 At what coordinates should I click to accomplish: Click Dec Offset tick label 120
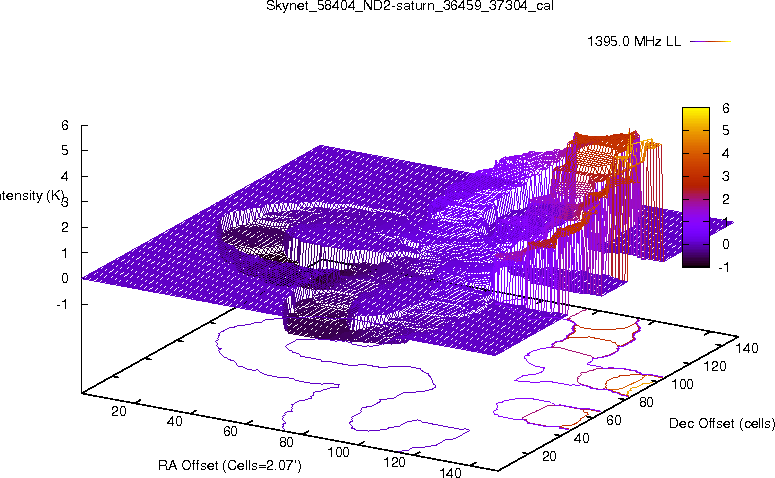tap(715, 366)
